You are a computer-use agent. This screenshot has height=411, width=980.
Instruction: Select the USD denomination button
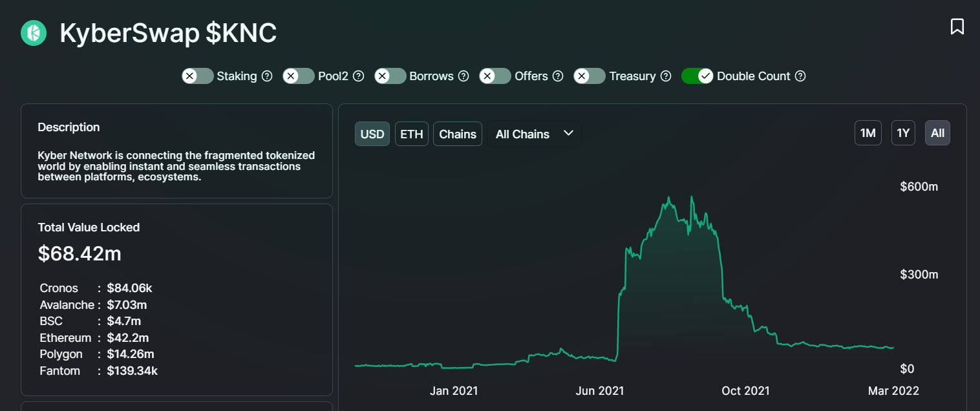pyautogui.click(x=372, y=134)
